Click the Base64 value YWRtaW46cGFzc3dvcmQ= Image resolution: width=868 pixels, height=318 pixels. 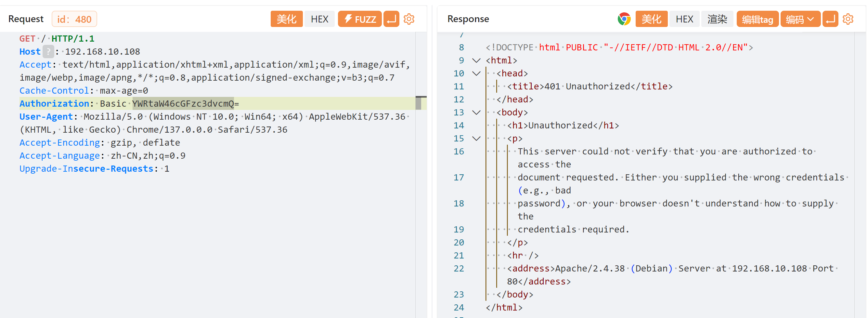click(185, 103)
